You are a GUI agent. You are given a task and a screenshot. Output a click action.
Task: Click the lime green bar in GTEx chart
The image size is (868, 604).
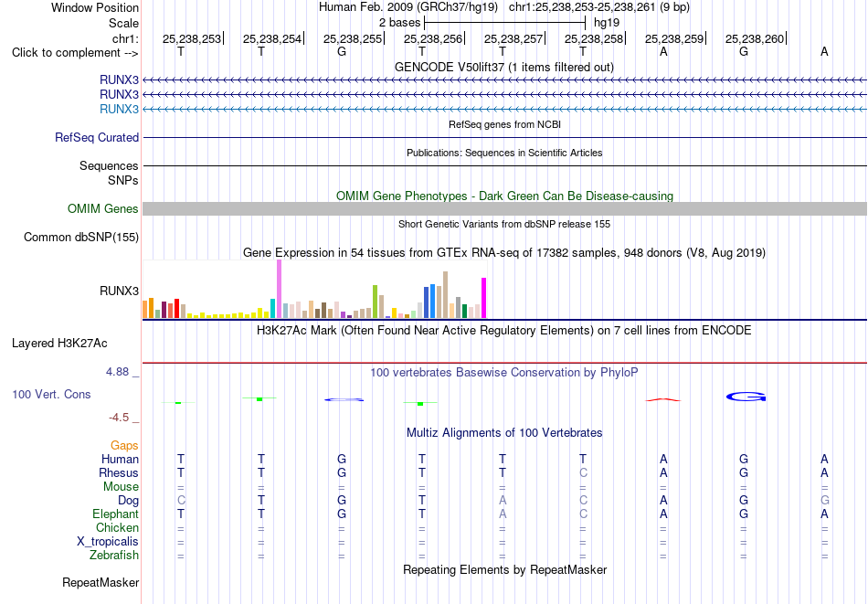pyautogui.click(x=375, y=302)
